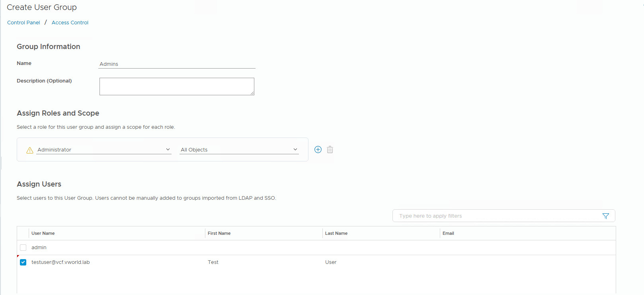Click the filter funnel icon
The image size is (644, 295).
(x=605, y=216)
